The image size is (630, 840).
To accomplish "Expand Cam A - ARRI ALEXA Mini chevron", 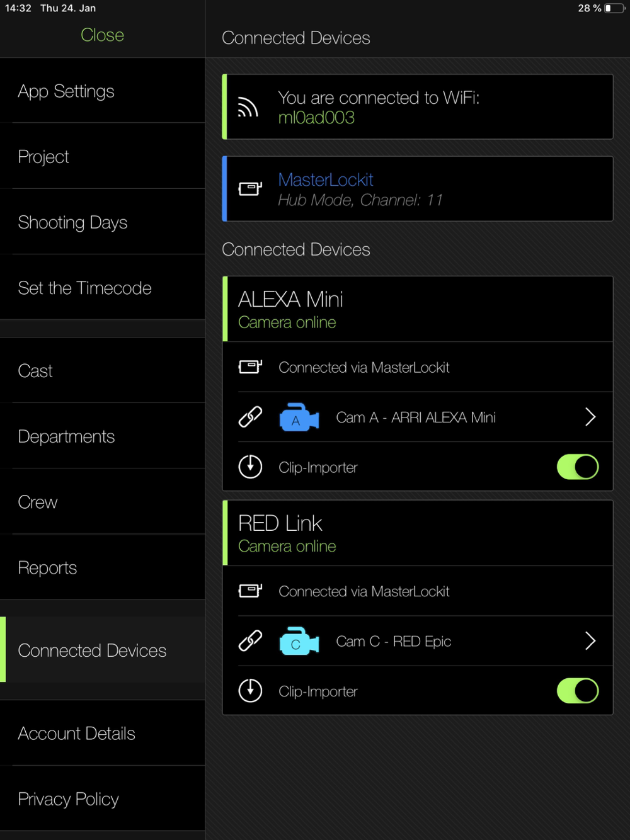I will [x=590, y=417].
